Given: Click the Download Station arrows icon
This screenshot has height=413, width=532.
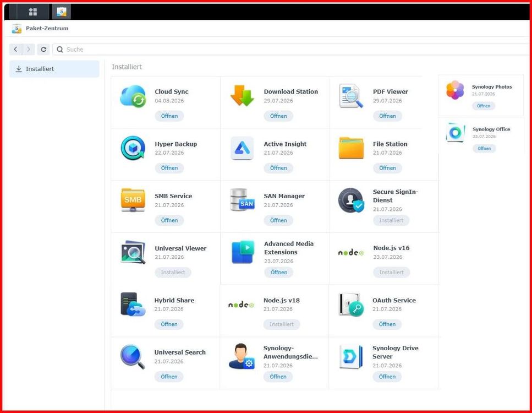Looking at the screenshot, I should click(242, 95).
